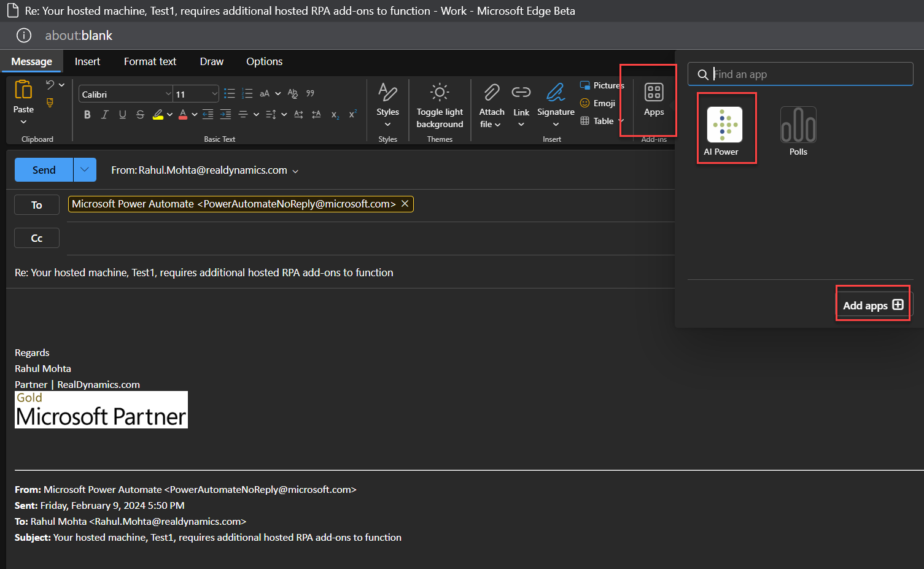Image resolution: width=924 pixels, height=569 pixels.
Task: Insert a numbered list
Action: (247, 93)
